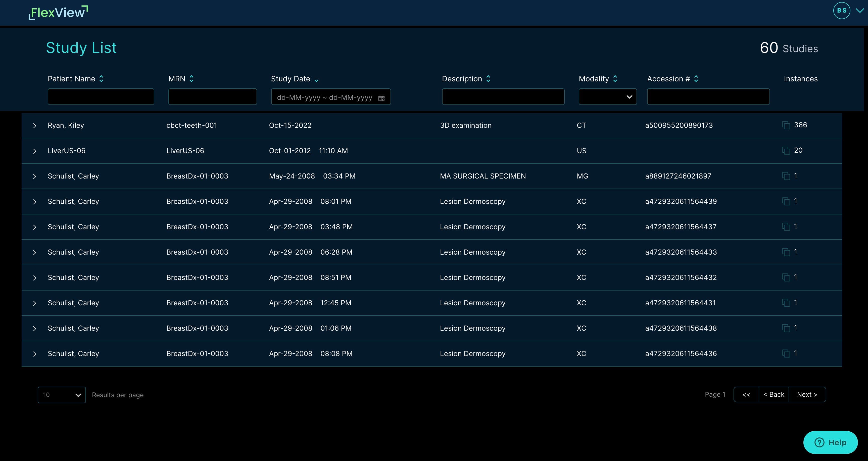Click instances icon in a4729320611564438 row
This screenshot has height=461, width=868.
click(786, 328)
